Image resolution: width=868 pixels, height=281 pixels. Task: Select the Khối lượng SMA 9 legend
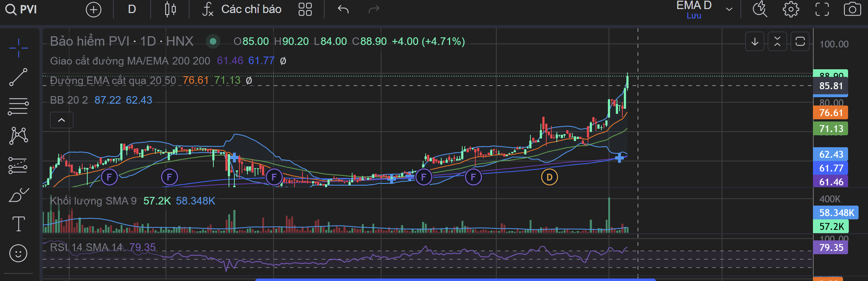[93, 201]
